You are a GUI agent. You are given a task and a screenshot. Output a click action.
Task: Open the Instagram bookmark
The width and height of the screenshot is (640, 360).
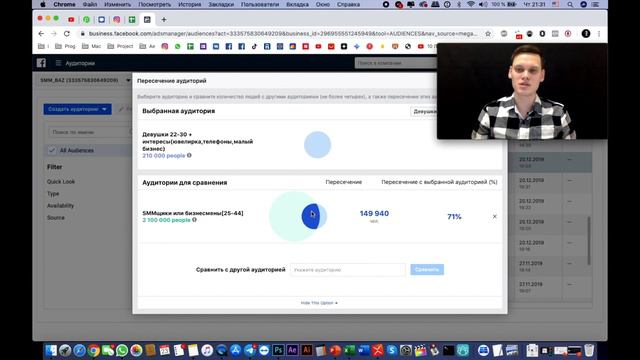pyautogui.click(x=164, y=47)
